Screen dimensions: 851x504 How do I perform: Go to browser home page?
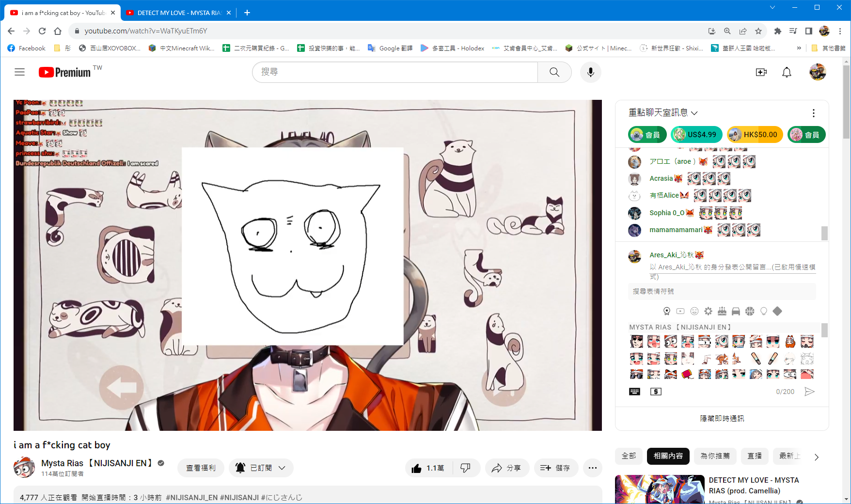click(x=58, y=31)
